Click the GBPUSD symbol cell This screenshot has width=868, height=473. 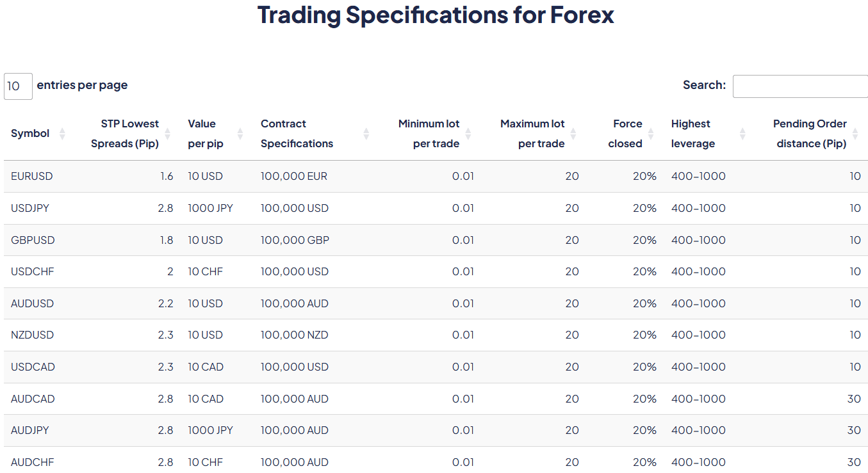[32, 239]
